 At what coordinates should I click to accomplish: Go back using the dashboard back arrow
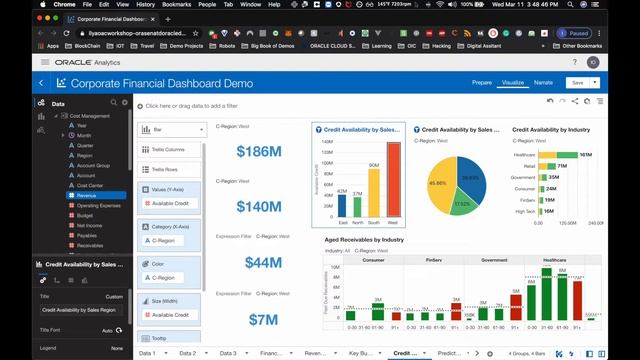click(x=41, y=83)
